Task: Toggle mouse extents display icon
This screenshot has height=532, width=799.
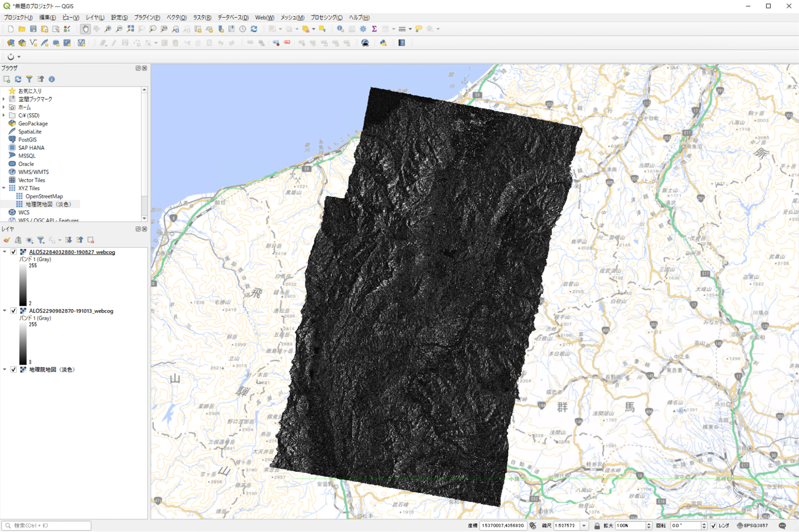Action: pos(533,526)
